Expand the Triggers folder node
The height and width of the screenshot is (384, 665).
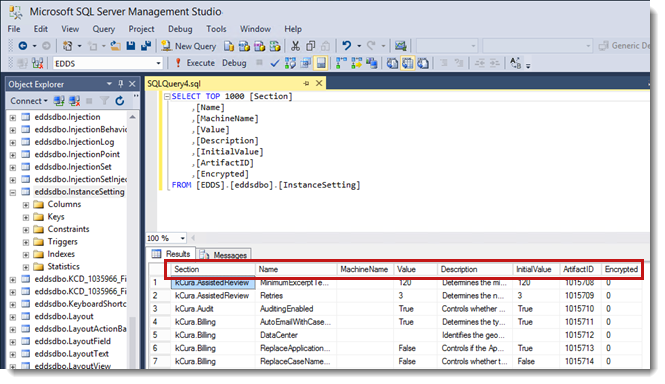click(x=26, y=242)
